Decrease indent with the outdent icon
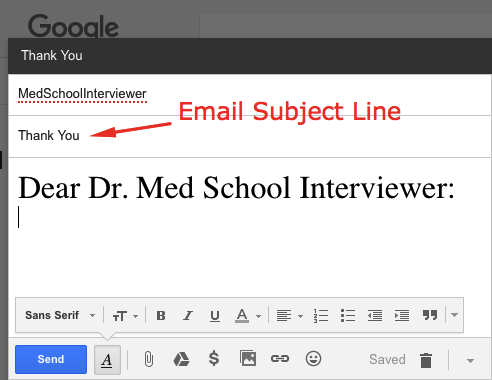The image size is (492, 380). [x=375, y=315]
